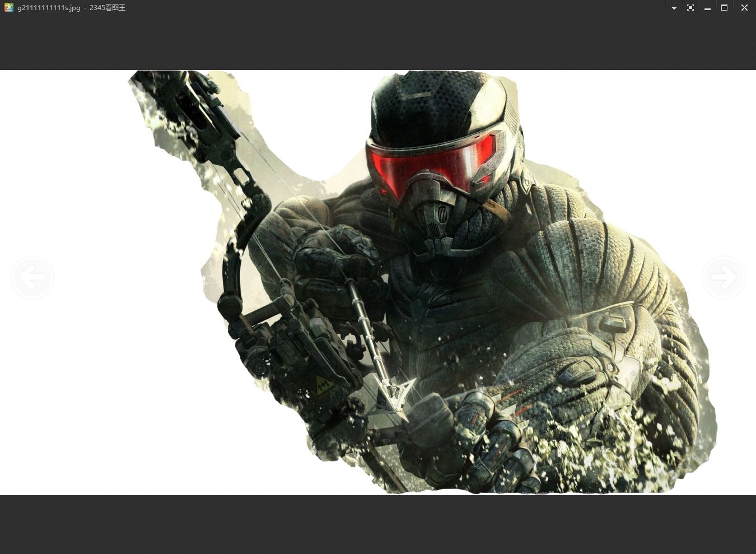Minimize the 2345看图王 window

click(x=707, y=8)
